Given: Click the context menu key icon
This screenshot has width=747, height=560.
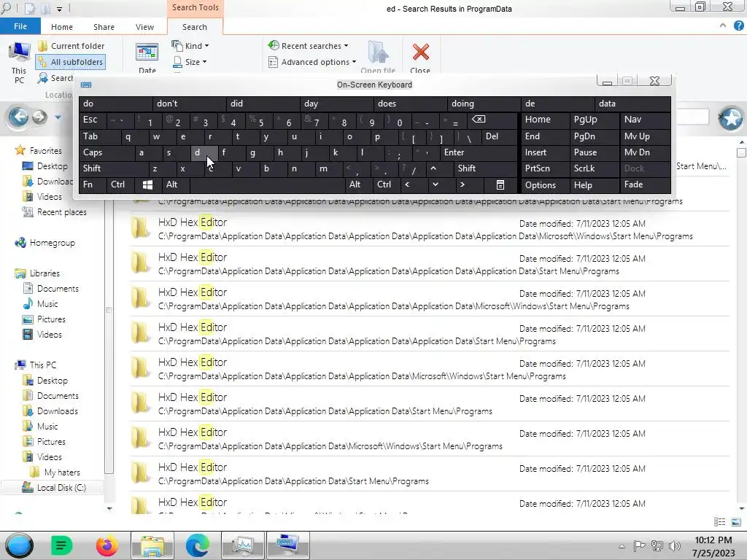Looking at the screenshot, I should (x=500, y=184).
